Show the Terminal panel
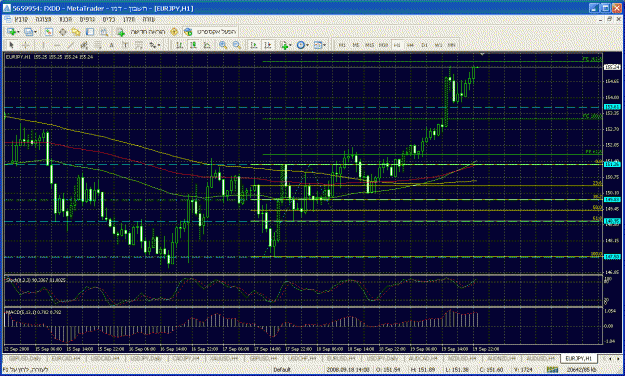 tap(90, 31)
